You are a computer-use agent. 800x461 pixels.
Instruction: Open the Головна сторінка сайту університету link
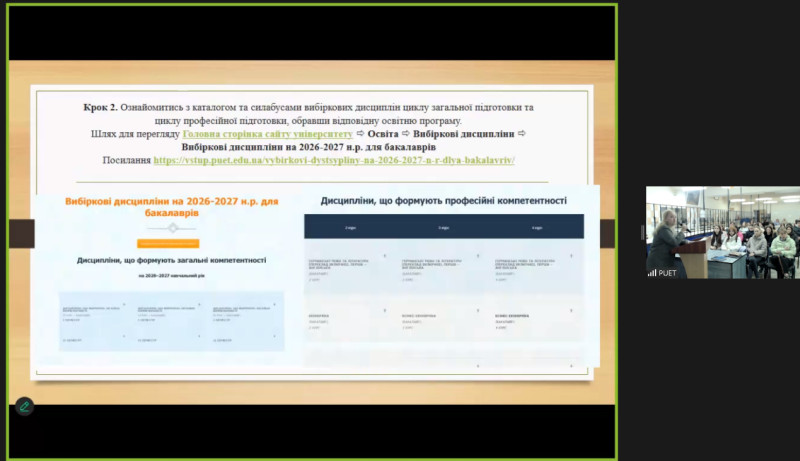pyautogui.click(x=268, y=133)
